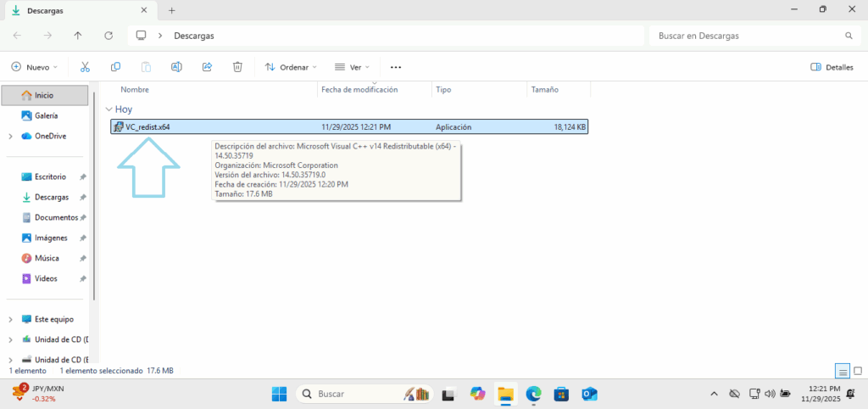The height and width of the screenshot is (409, 868).
Task: Close the Descargas tab
Action: 144,10
